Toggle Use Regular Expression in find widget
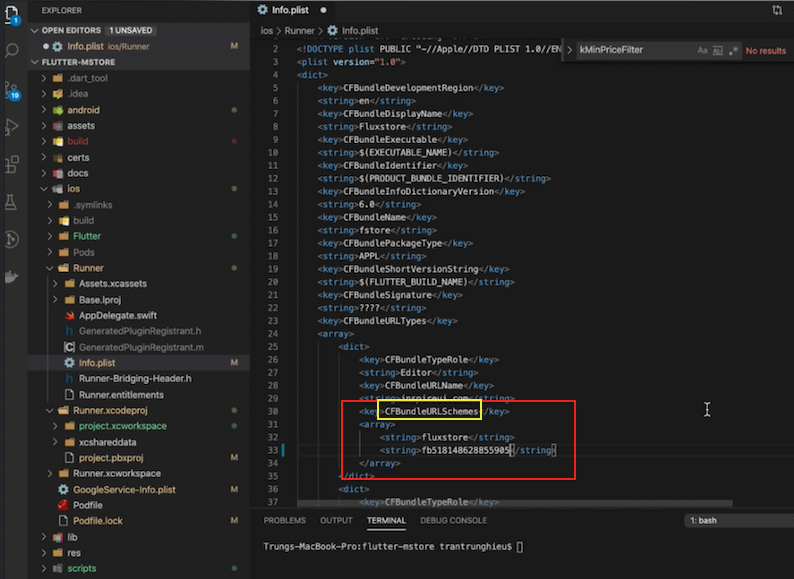794x579 pixels. 733,50
